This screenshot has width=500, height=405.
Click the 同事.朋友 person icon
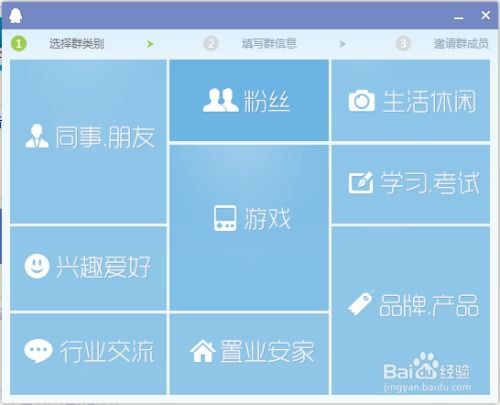(37, 136)
